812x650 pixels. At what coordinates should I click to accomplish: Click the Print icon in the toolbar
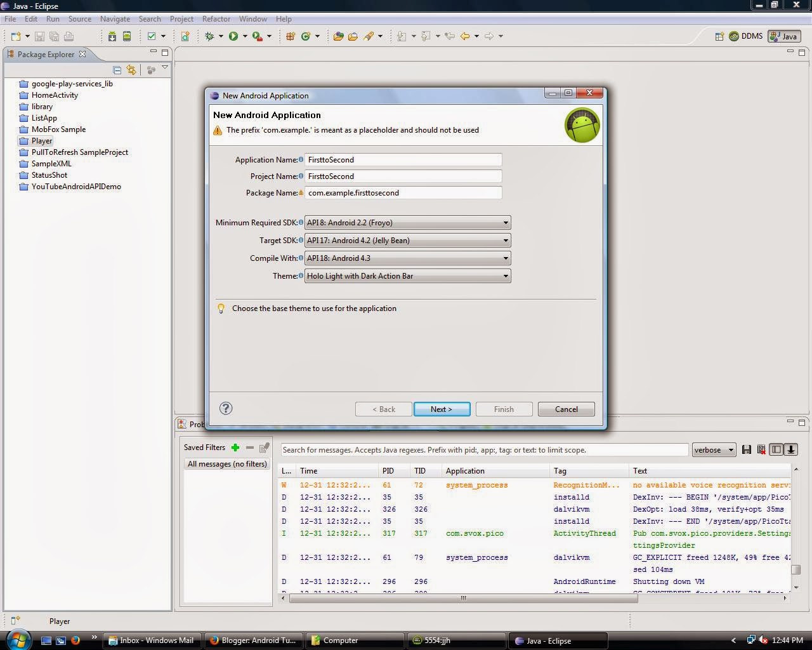69,36
